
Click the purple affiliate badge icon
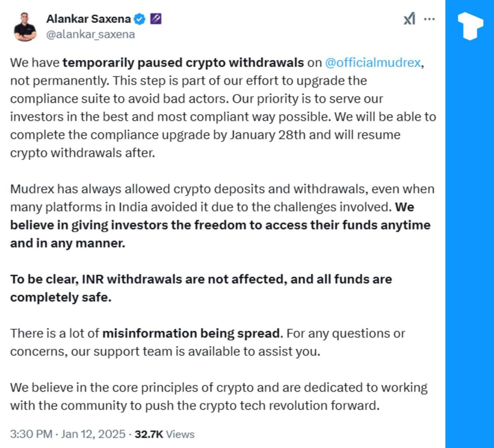(156, 19)
